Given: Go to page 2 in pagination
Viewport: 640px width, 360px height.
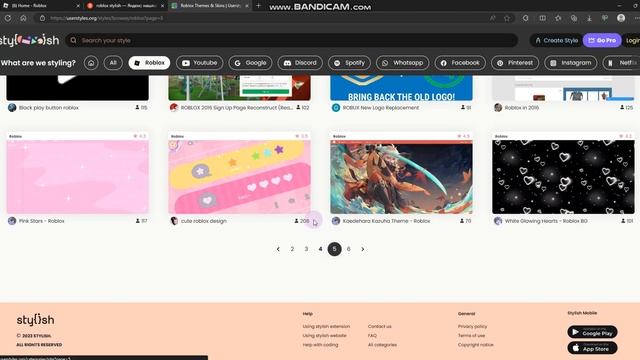Looking at the screenshot, I should 292,249.
